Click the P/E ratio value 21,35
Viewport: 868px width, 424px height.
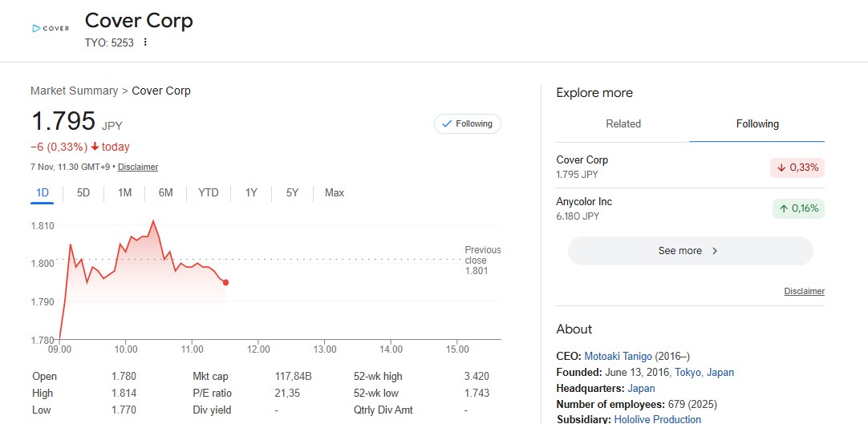pos(287,393)
